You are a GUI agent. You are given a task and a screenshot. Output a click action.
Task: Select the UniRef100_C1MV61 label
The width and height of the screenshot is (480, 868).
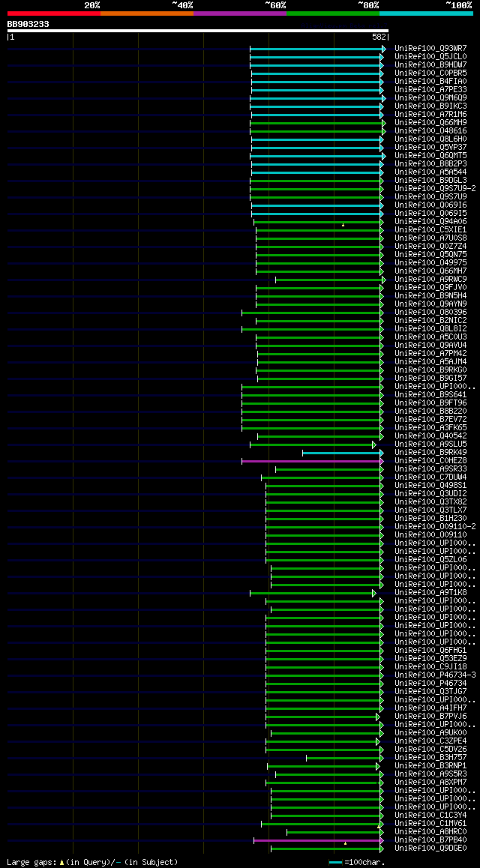[x=430, y=824]
